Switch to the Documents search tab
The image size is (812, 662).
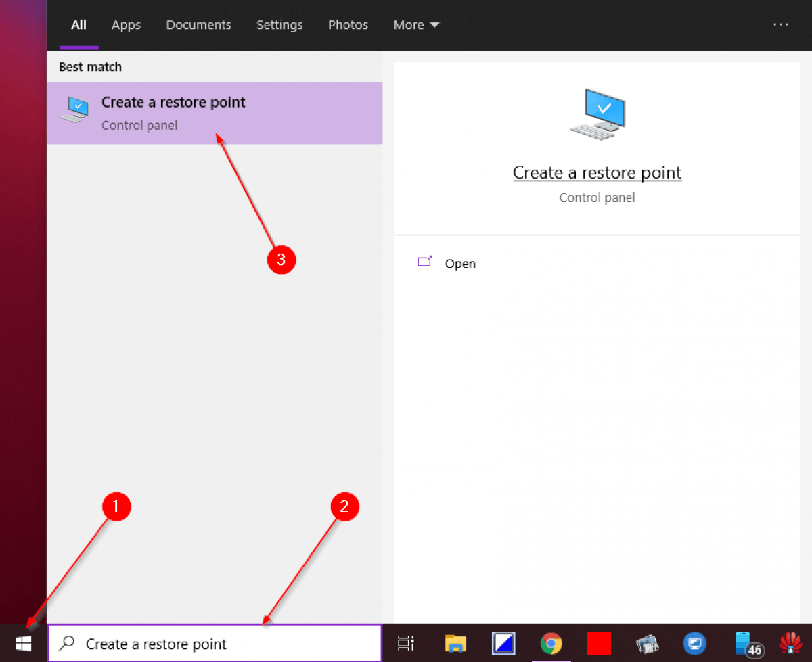(198, 25)
